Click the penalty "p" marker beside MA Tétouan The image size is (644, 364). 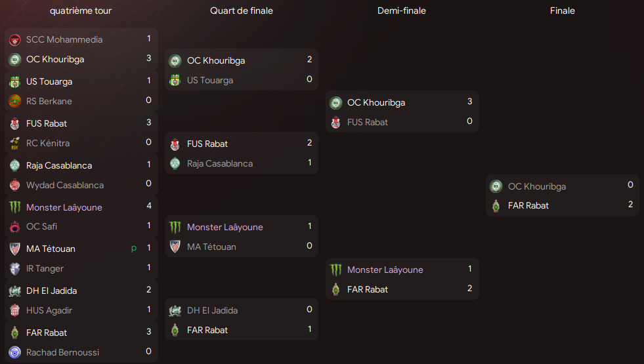click(x=134, y=249)
